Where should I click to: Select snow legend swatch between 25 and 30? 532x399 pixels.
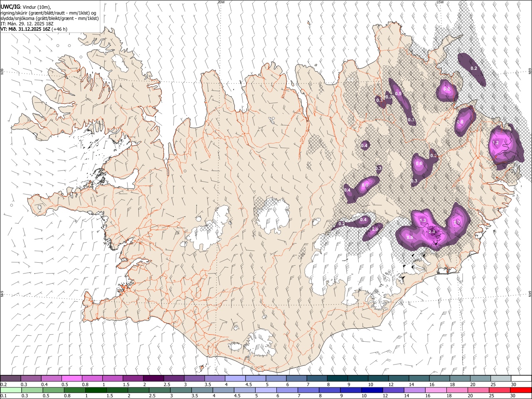point(501,378)
